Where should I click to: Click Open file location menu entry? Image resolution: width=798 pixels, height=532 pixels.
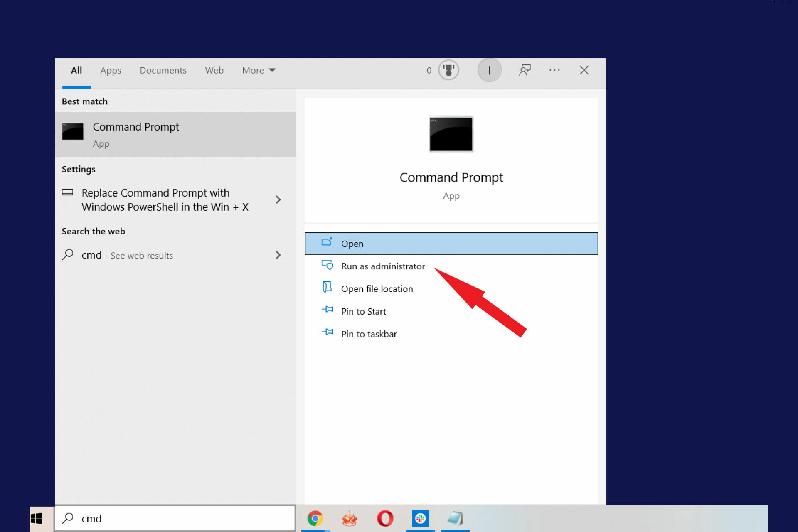click(x=377, y=288)
